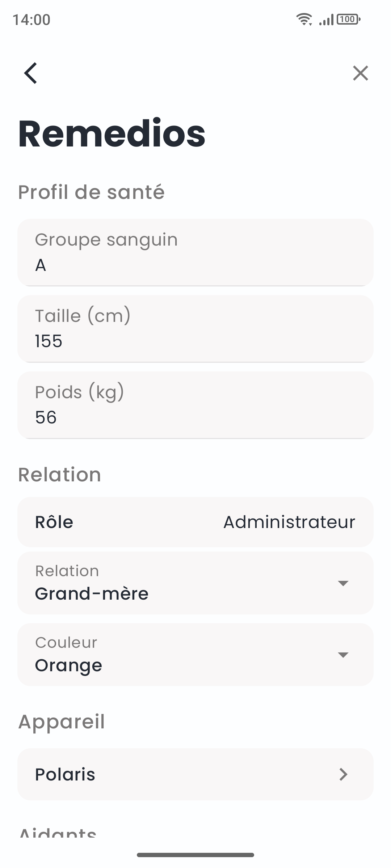Tap the Remedios profile title
This screenshot has width=391, height=868.
(112, 134)
